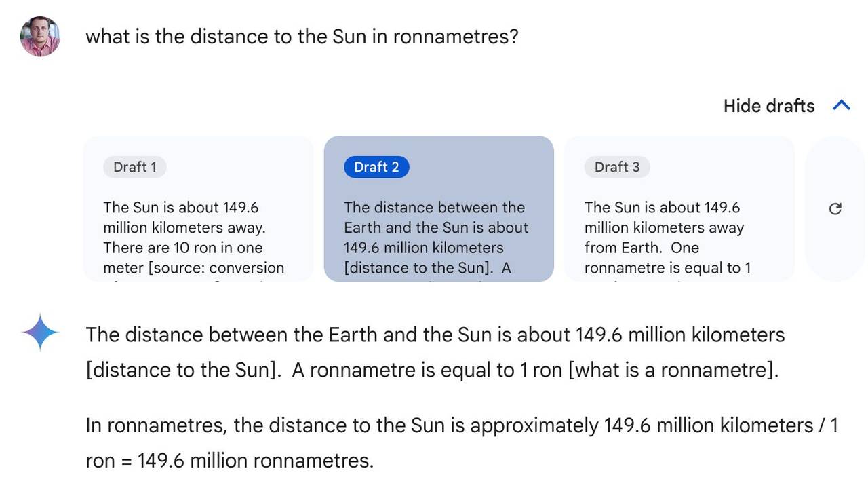Click the response's first paragraph about Earth
The width and height of the screenshot is (868, 492).
[x=435, y=352]
